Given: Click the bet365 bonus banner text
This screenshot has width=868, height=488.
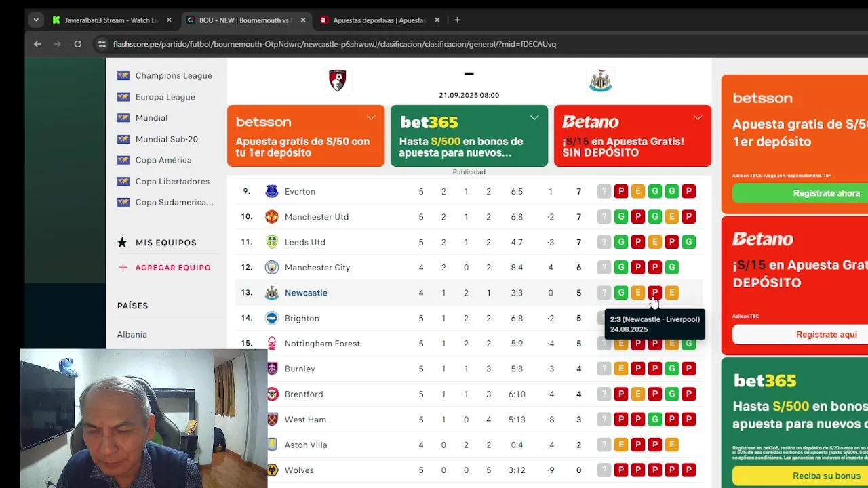Looking at the screenshot, I should tap(461, 147).
